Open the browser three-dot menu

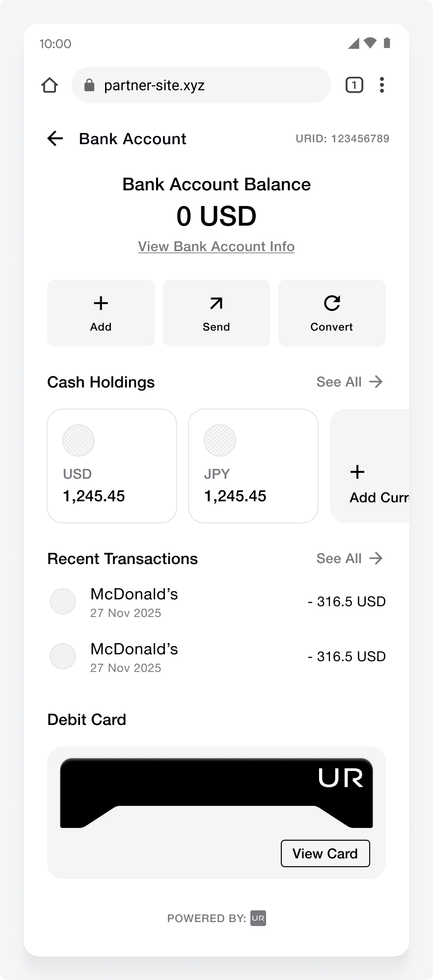(381, 85)
